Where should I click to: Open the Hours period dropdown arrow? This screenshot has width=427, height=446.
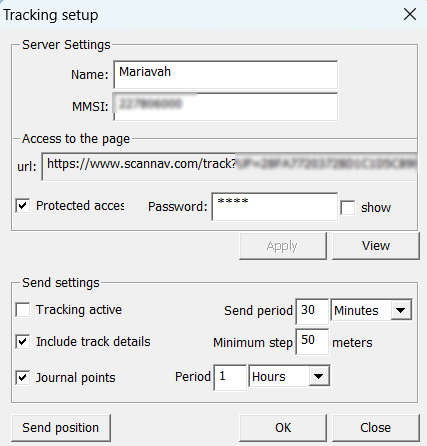[319, 376]
